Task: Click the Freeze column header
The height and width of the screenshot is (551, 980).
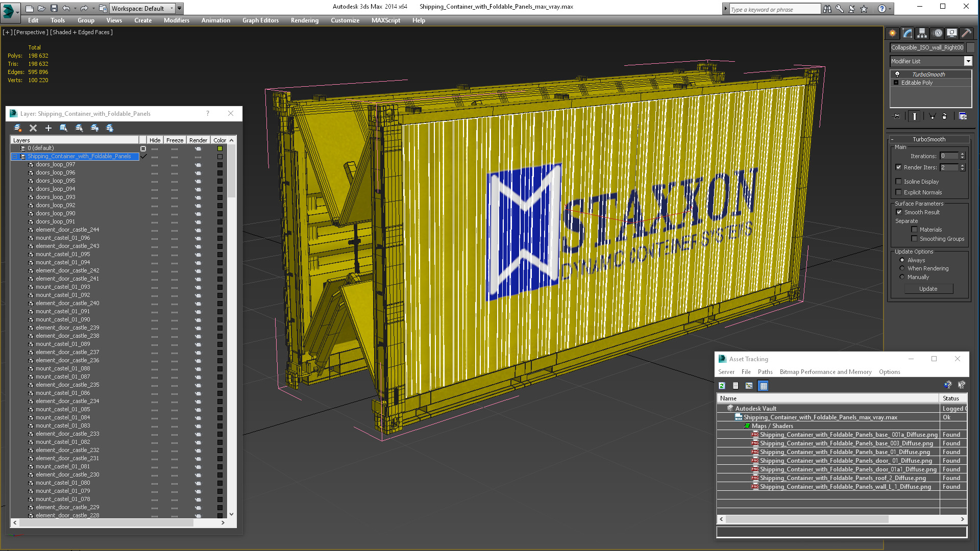Action: [175, 140]
